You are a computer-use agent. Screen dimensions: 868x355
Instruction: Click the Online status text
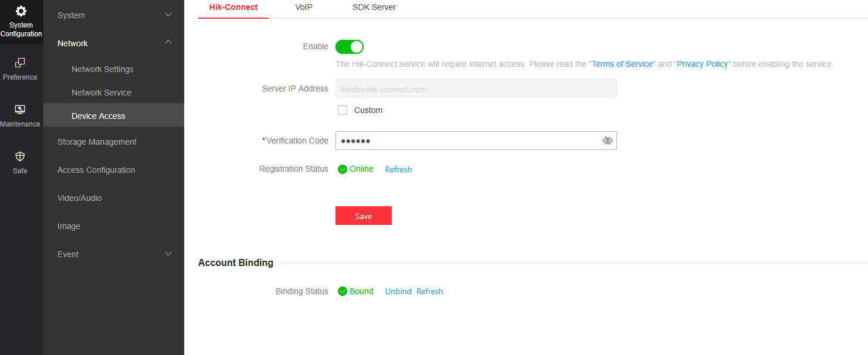tap(361, 169)
